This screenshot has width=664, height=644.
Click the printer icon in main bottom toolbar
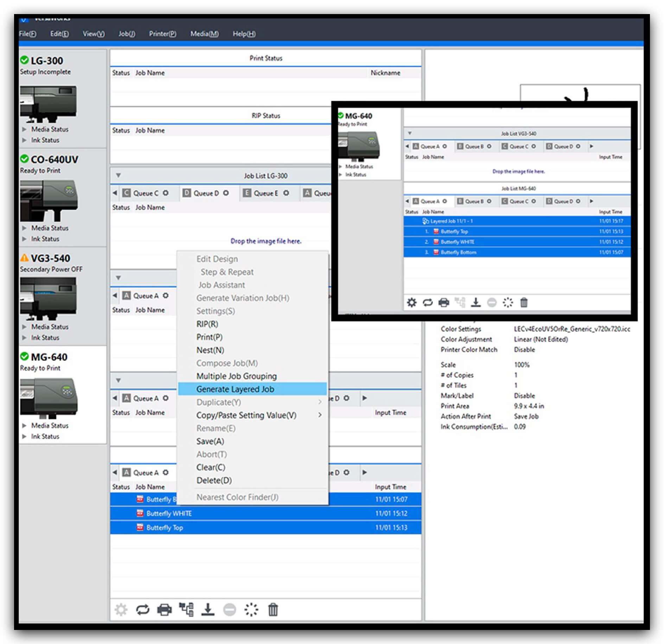click(164, 610)
